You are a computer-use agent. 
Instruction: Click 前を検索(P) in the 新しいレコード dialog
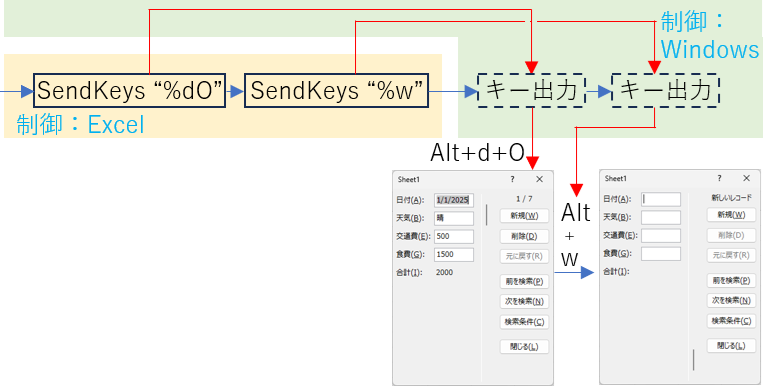pos(731,280)
